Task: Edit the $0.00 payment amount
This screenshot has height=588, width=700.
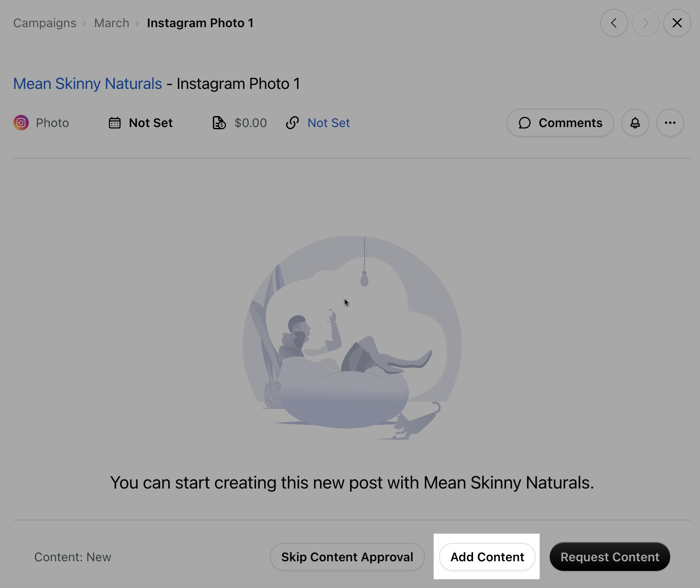Action: pos(251,123)
